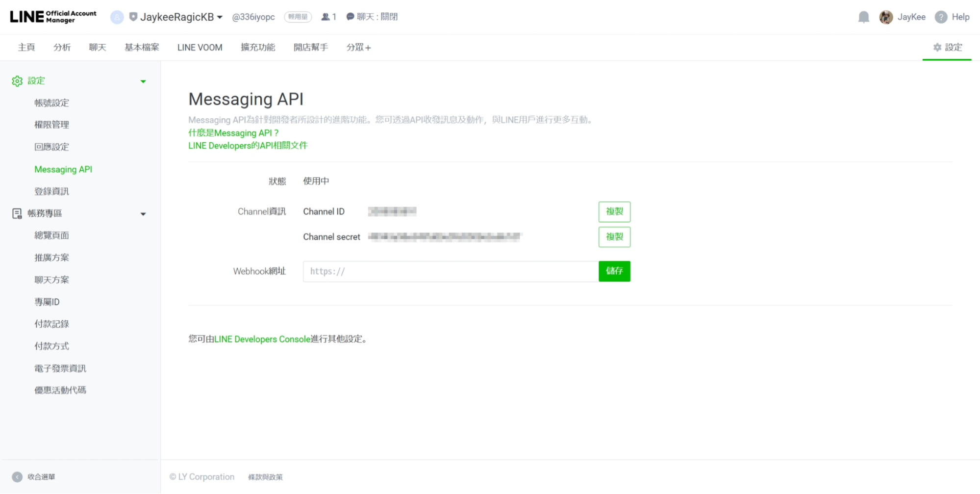980x494 pixels.
Task: Open 付款記錄 in the sidebar
Action: coord(51,324)
